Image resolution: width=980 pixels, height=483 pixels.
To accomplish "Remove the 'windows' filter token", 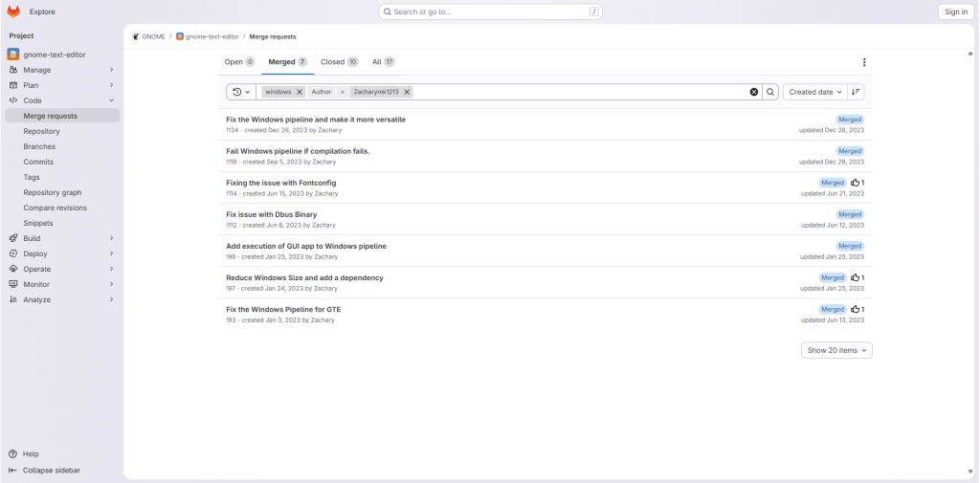I will tap(300, 92).
